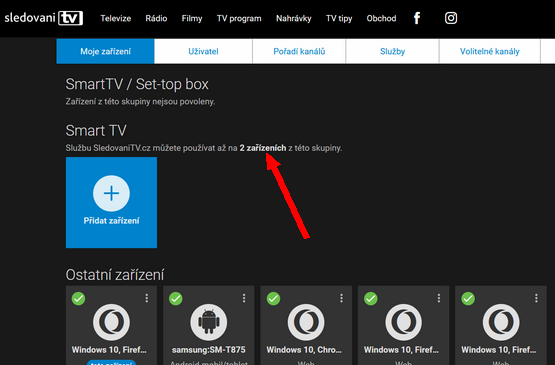This screenshot has height=365, width=555.
Task: Switch to the Služby tab
Action: 392,51
